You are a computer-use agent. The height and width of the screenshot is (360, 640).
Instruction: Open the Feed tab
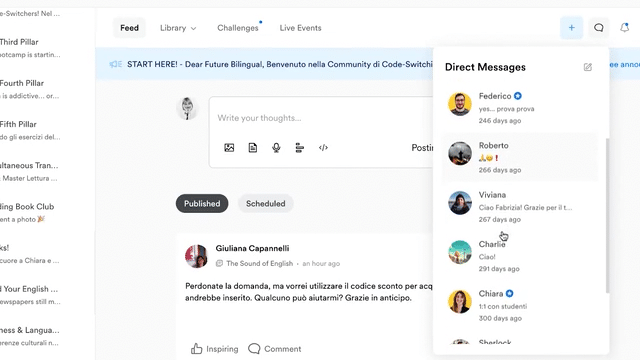point(129,28)
